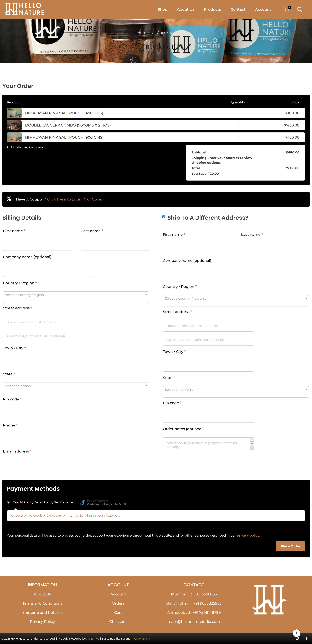This screenshot has height=644, width=312.
Task: Click Here To Enter Your Code link
Action: [x=74, y=199]
